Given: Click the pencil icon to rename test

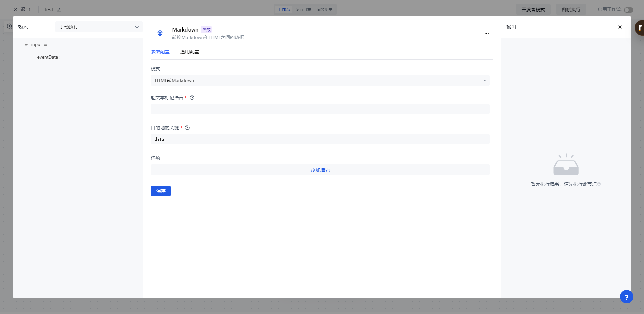Looking at the screenshot, I should 59,10.
